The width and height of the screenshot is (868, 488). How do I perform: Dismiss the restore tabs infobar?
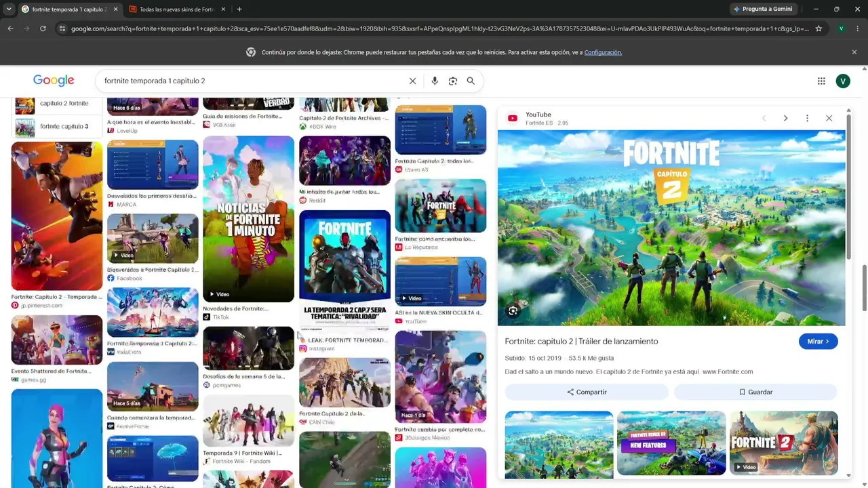point(854,52)
